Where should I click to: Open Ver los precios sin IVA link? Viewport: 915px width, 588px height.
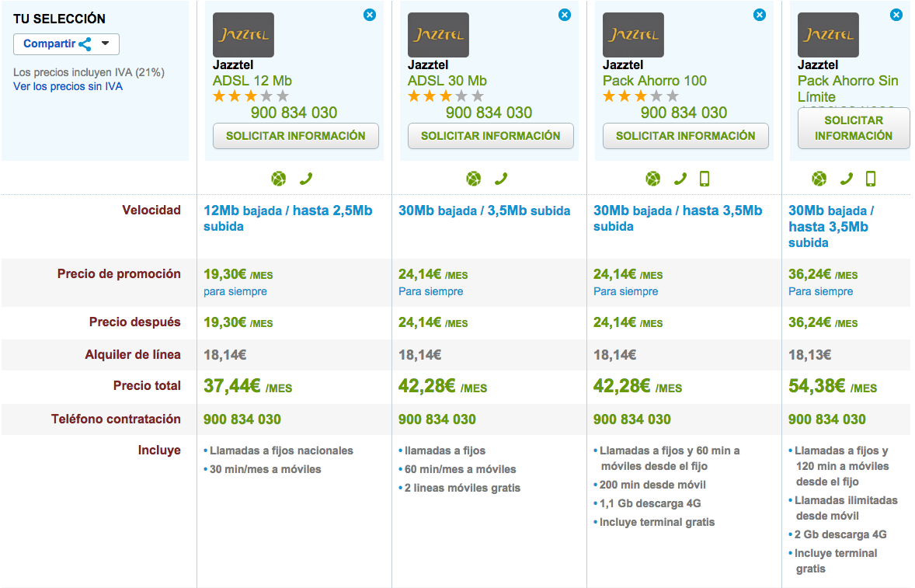tap(68, 86)
